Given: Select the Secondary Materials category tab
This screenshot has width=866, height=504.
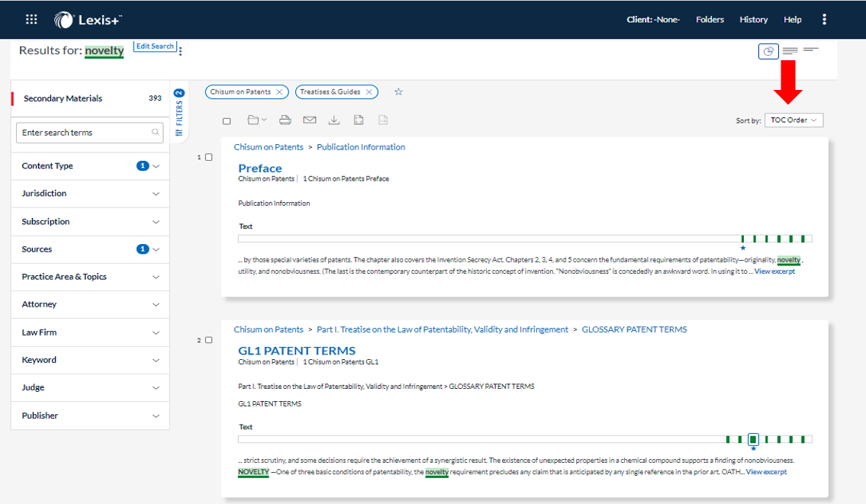Looking at the screenshot, I should point(90,98).
